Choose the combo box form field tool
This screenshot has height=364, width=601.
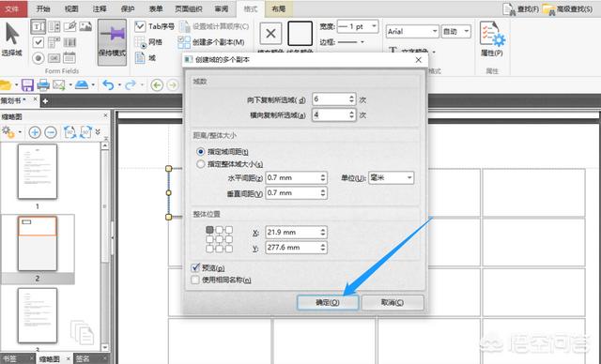[x=54, y=42]
